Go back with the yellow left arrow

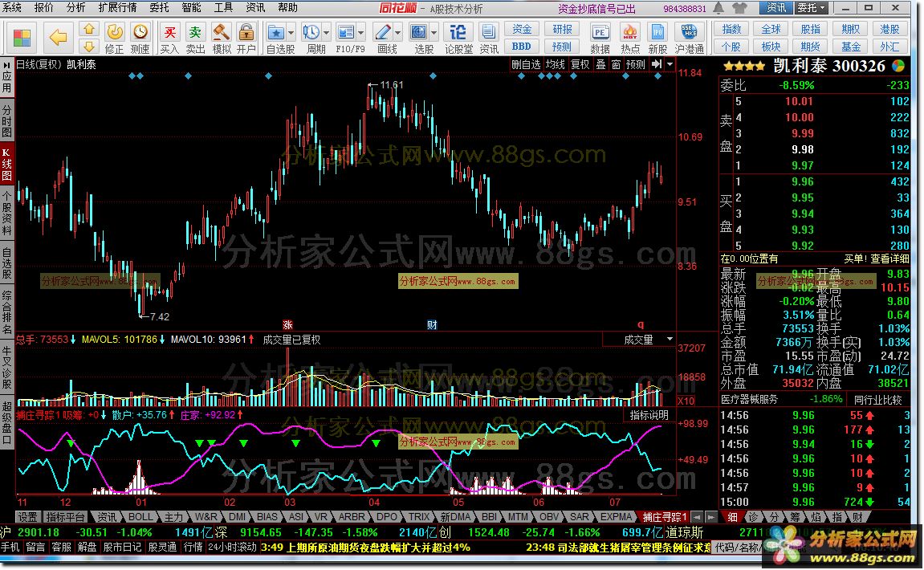tap(58, 38)
